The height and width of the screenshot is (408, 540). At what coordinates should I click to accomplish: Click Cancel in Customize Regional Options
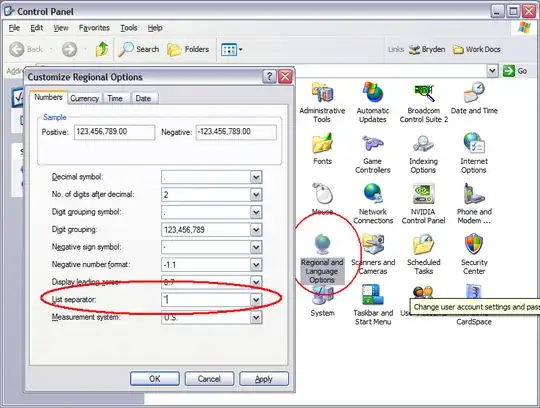pyautogui.click(x=209, y=379)
